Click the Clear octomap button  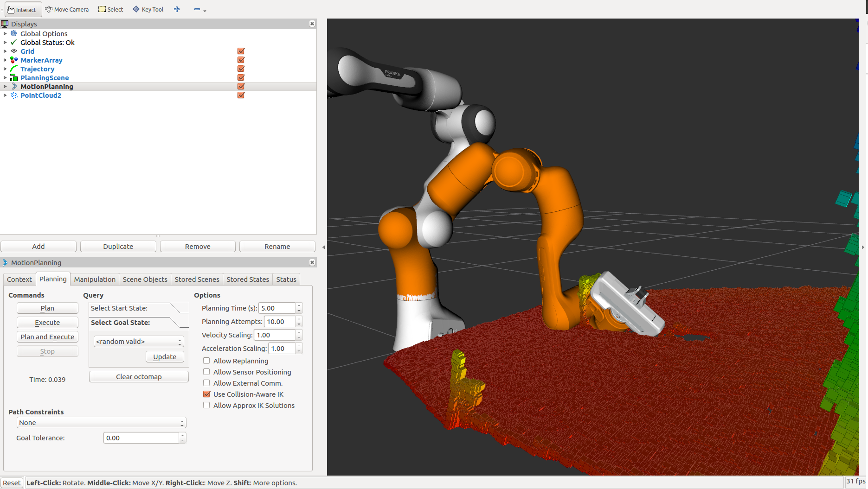[138, 376]
